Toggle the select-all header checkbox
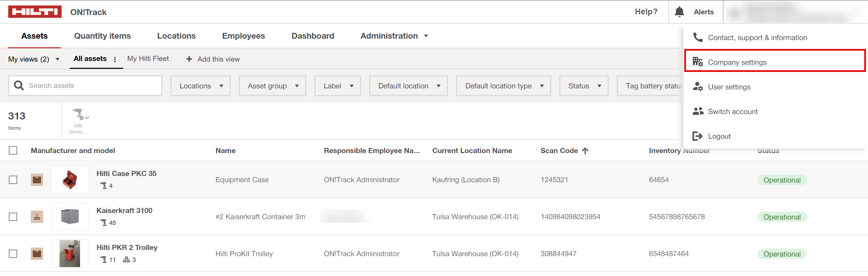The width and height of the screenshot is (868, 276). [x=13, y=151]
